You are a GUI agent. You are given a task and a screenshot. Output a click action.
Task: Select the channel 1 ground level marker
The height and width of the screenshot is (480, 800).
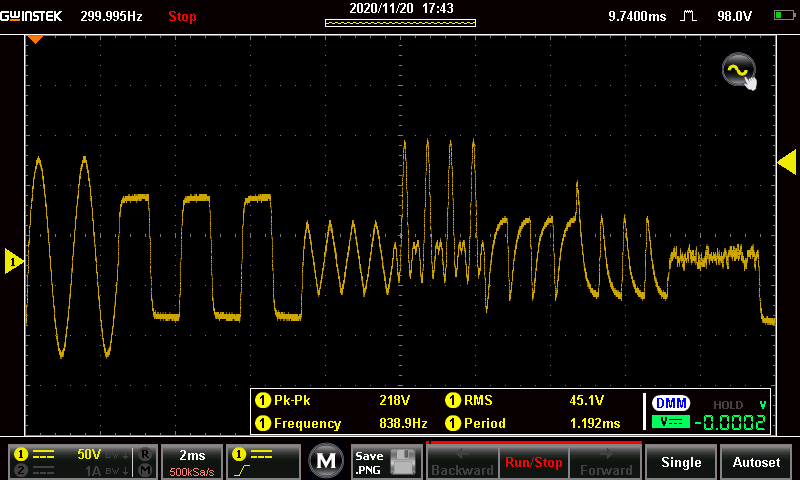(x=14, y=262)
